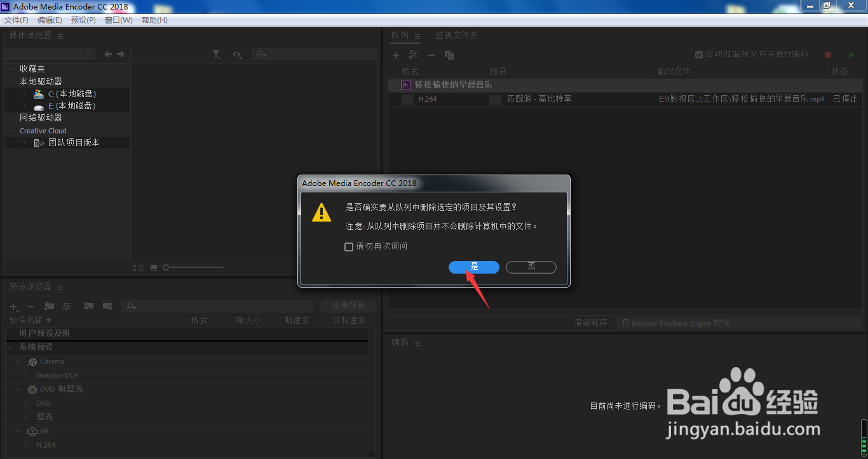Image resolution: width=868 pixels, height=459 pixels.
Task: Select the 团队项目版本 icon
Action: [x=39, y=143]
